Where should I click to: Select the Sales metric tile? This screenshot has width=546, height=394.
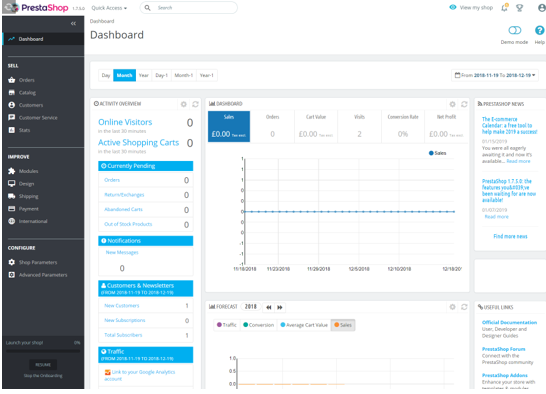pos(229,126)
